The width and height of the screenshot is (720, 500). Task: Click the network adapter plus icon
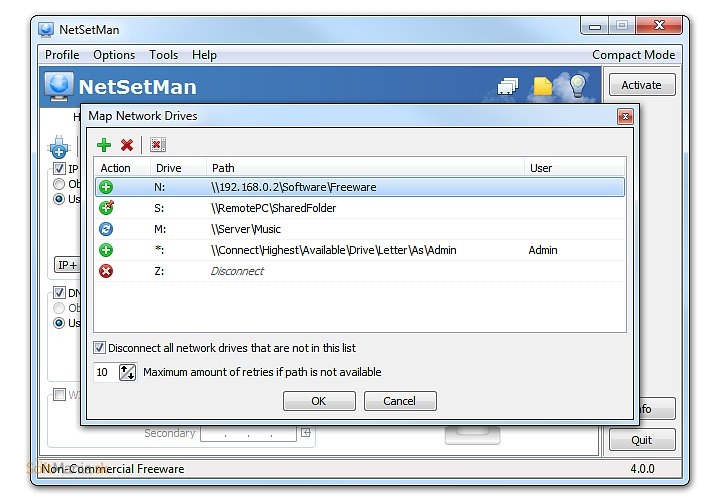point(59,147)
